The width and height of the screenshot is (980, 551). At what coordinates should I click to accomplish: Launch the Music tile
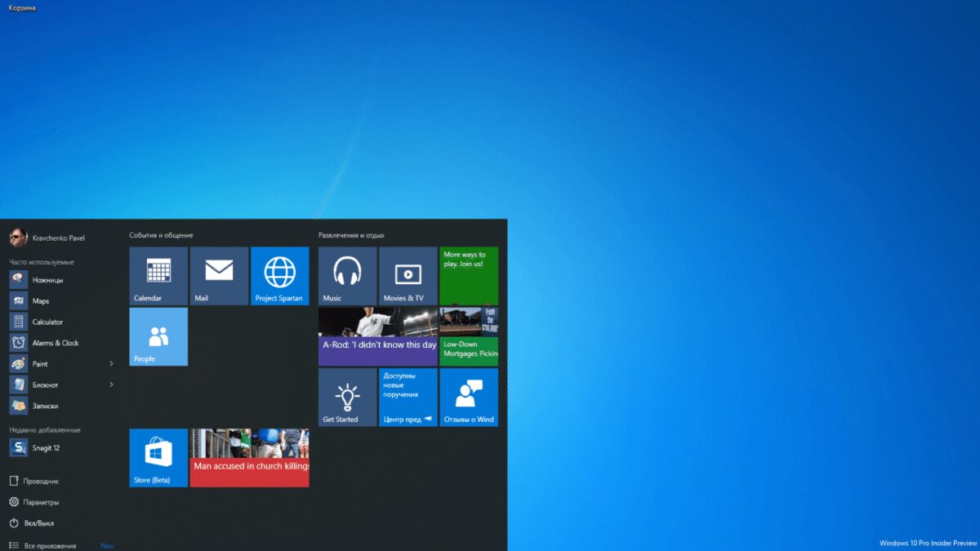pyautogui.click(x=347, y=276)
